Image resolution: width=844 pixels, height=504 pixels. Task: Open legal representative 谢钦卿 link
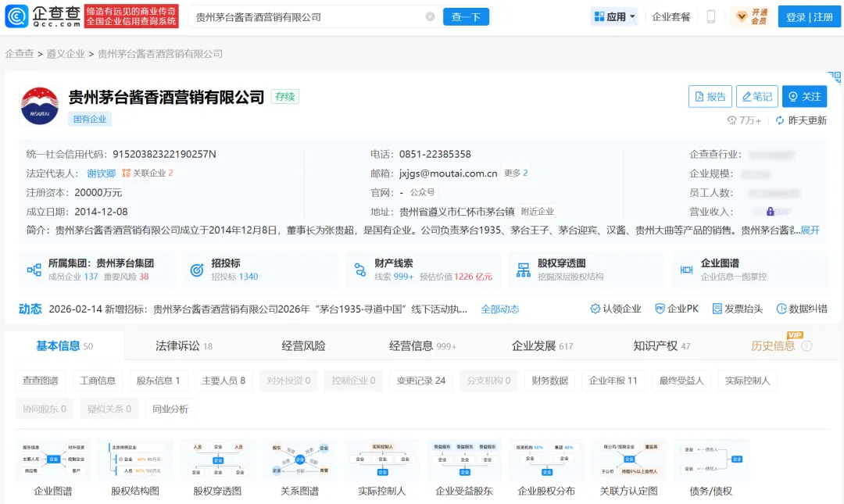click(101, 173)
